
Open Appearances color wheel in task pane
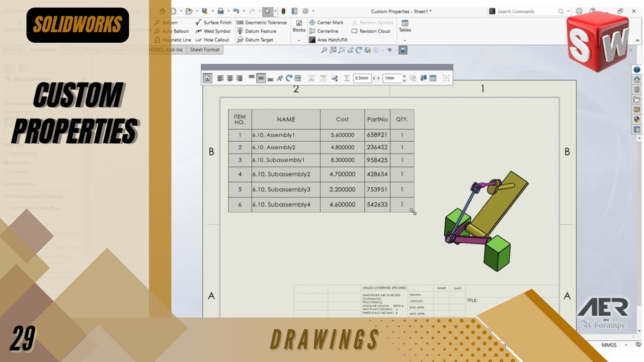pos(637,119)
